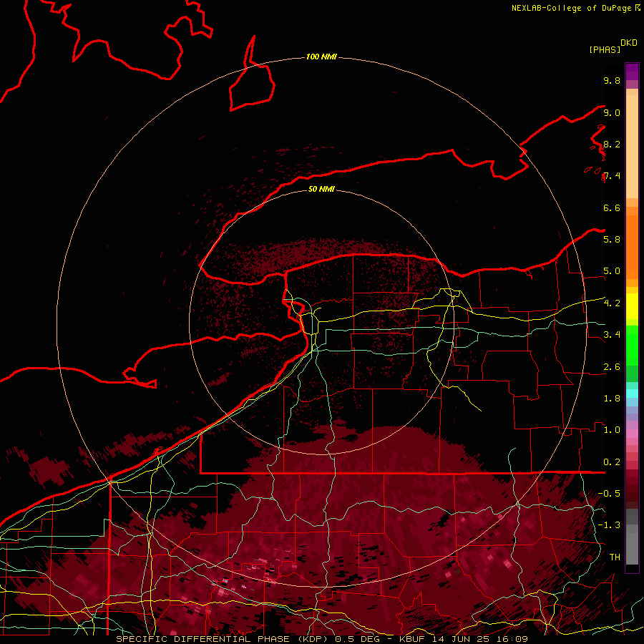This screenshot has height=644, width=644.
Task: Click the 9.0 value on the color scale
Action: pyautogui.click(x=612, y=112)
